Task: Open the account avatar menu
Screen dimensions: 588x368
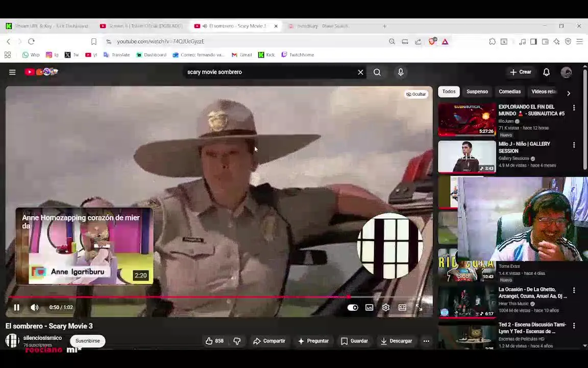Action: (x=566, y=72)
